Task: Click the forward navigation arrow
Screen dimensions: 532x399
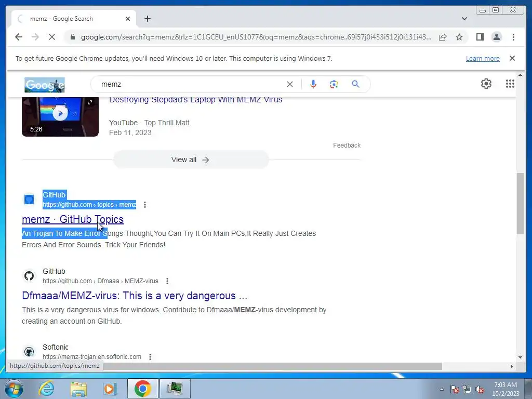Action: pos(35,37)
